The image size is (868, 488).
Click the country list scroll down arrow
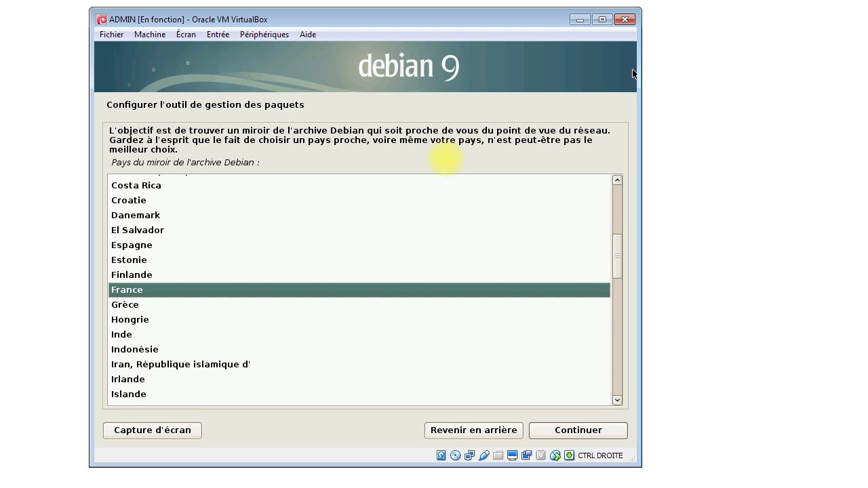617,400
